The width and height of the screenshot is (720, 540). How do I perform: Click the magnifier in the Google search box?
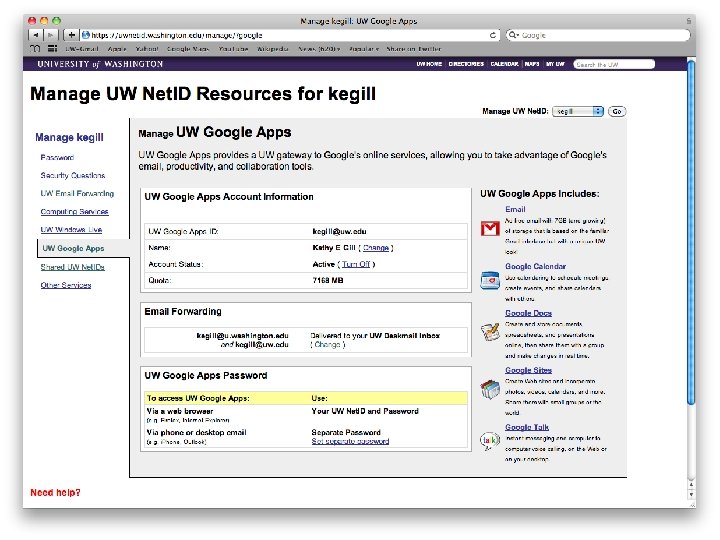[x=513, y=35]
